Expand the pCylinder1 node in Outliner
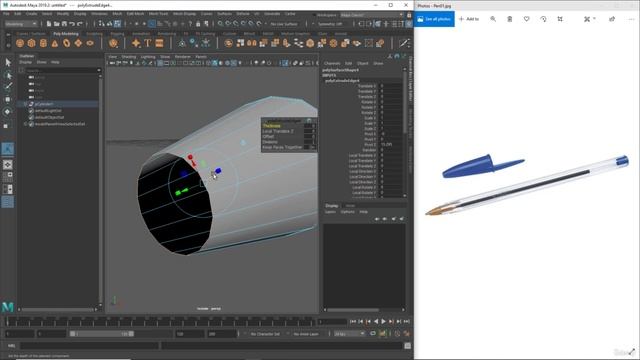The image size is (640, 360). [25, 104]
